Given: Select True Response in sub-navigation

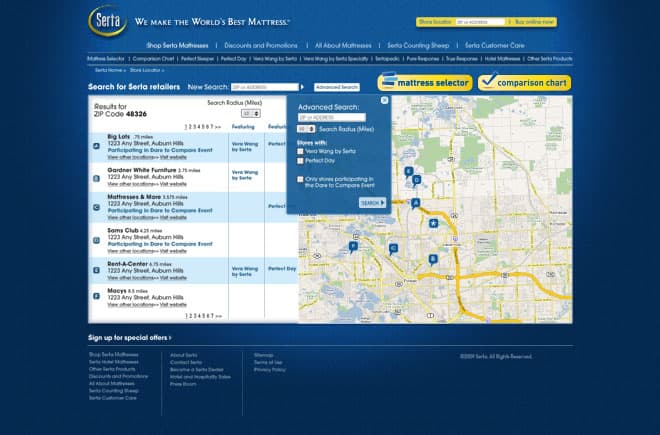Looking at the screenshot, I should [x=462, y=59].
